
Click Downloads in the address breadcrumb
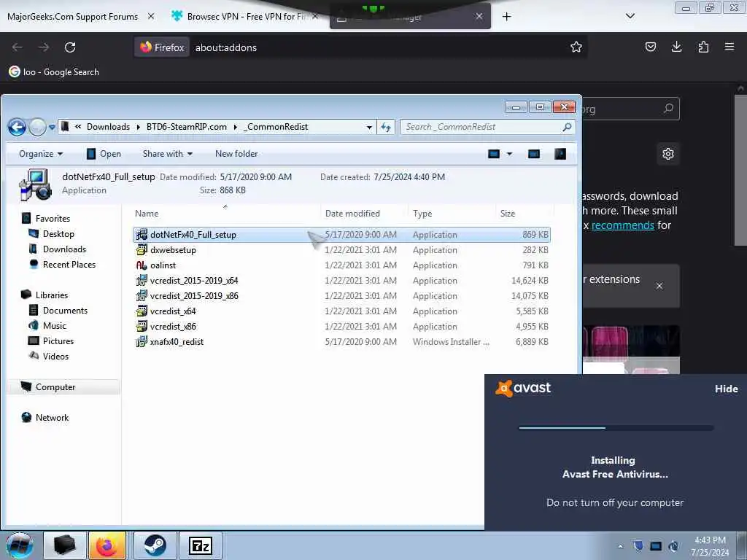tap(108, 127)
